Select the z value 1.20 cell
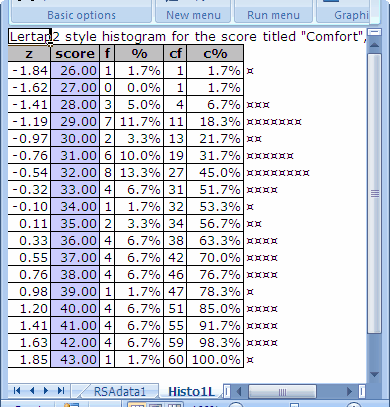 click(29, 308)
